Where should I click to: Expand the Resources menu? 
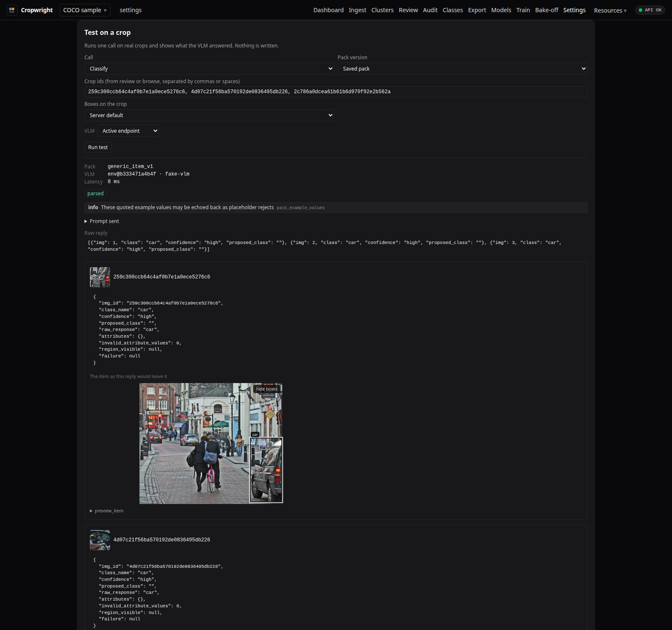pyautogui.click(x=610, y=10)
